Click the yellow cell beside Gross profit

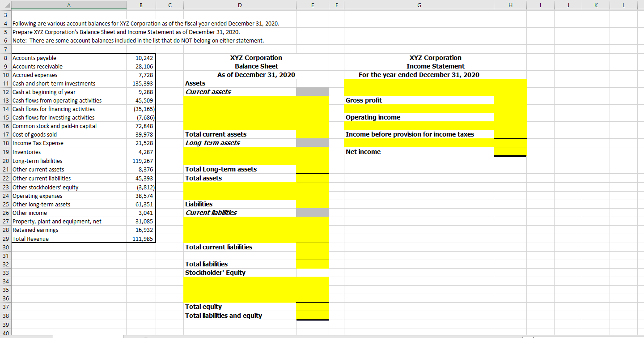pyautogui.click(x=510, y=100)
